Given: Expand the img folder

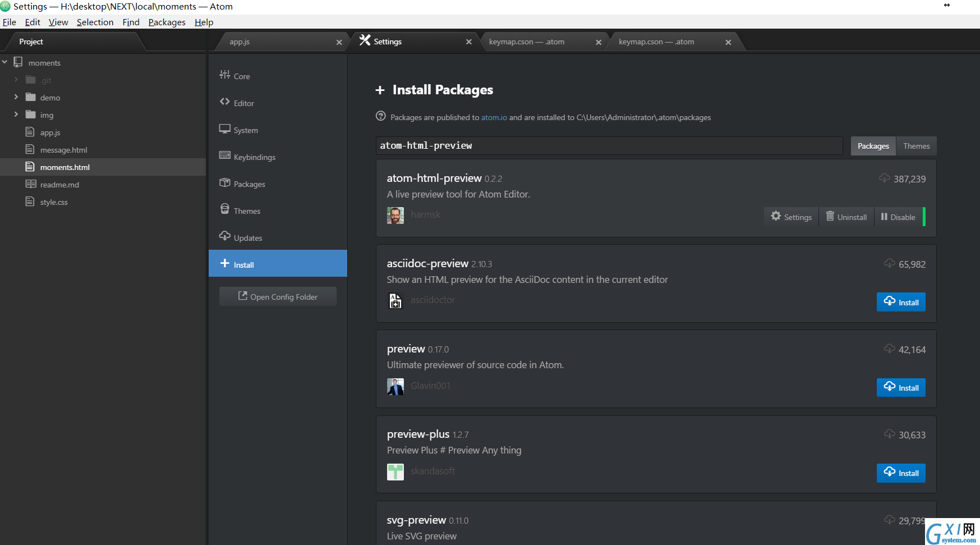Looking at the screenshot, I should click(x=16, y=115).
